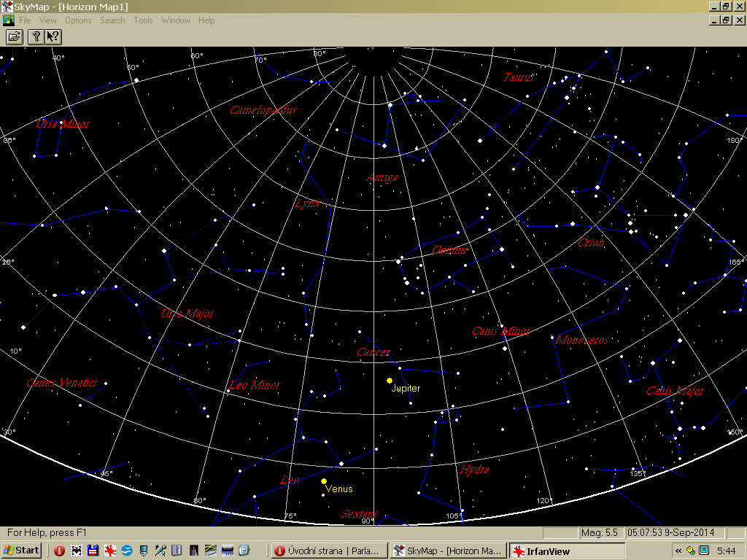Viewport: 747px width, 560px height.
Task: Click the Gemini constellation label
Action: coord(450,249)
